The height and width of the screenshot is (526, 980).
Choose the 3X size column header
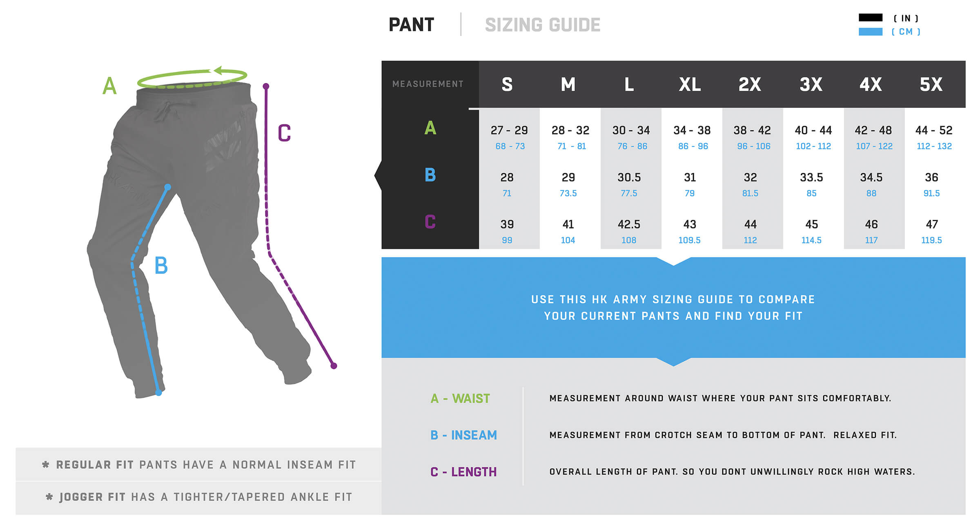pyautogui.click(x=811, y=85)
